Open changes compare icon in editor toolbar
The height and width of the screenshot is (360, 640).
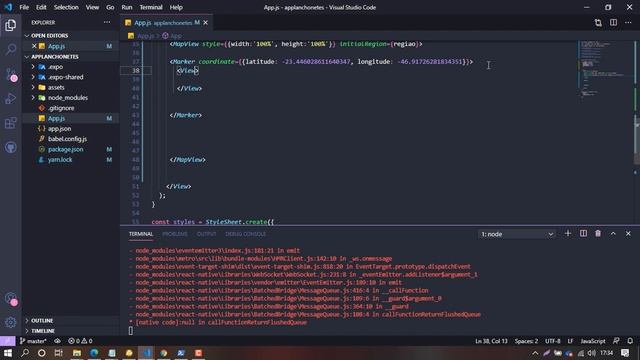[x=598, y=23]
